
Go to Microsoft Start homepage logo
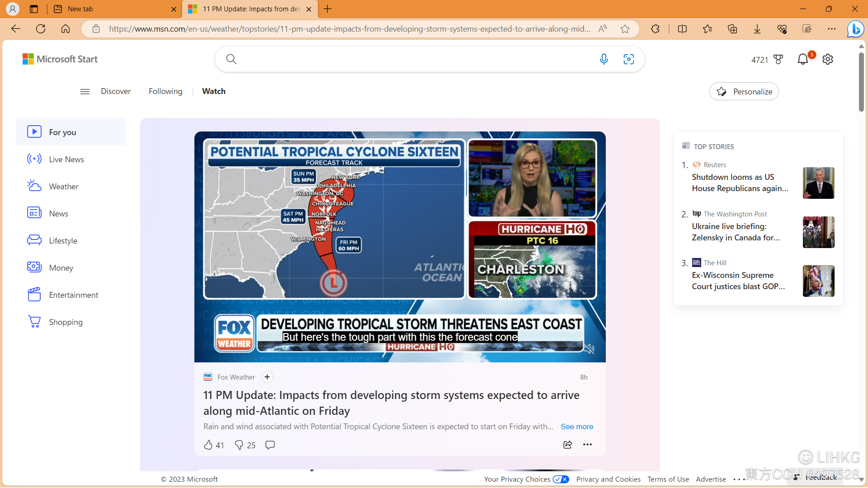pos(60,59)
